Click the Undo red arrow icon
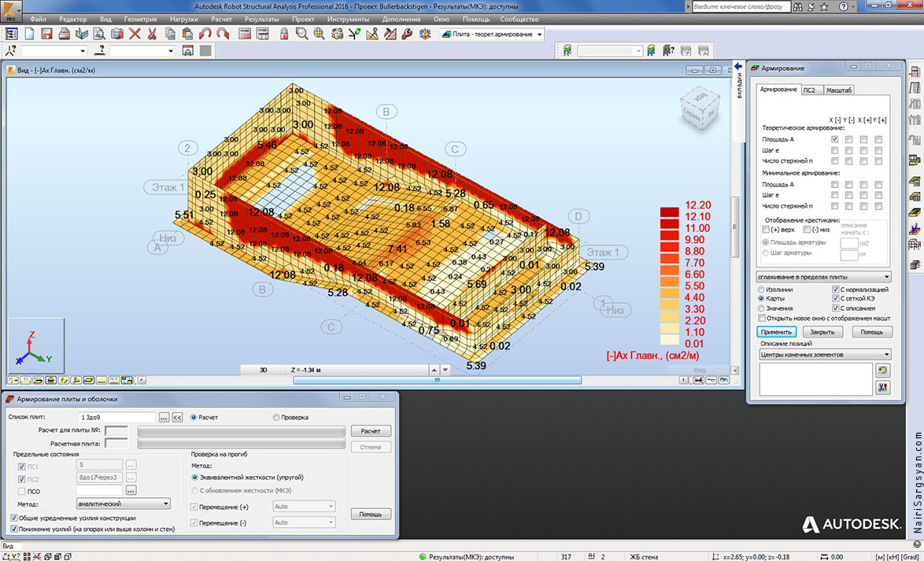 [205, 34]
